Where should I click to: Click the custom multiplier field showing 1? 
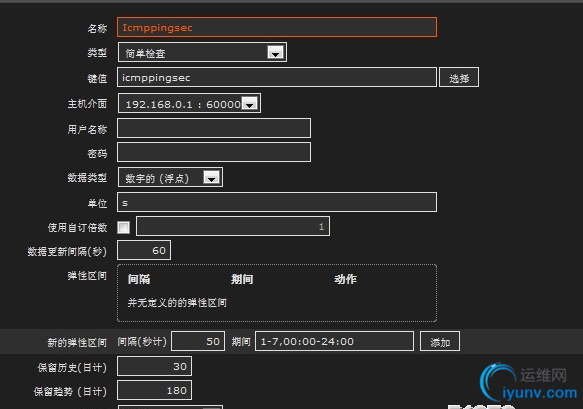(233, 226)
